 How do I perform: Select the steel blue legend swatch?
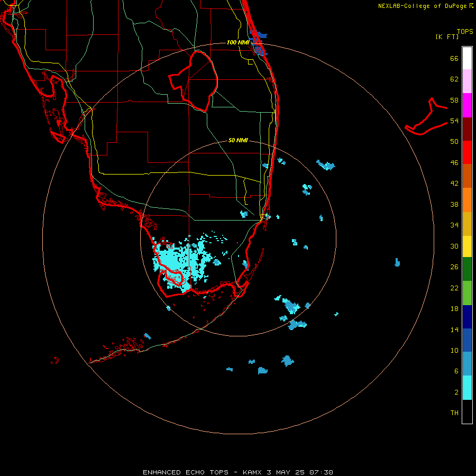[467, 364]
